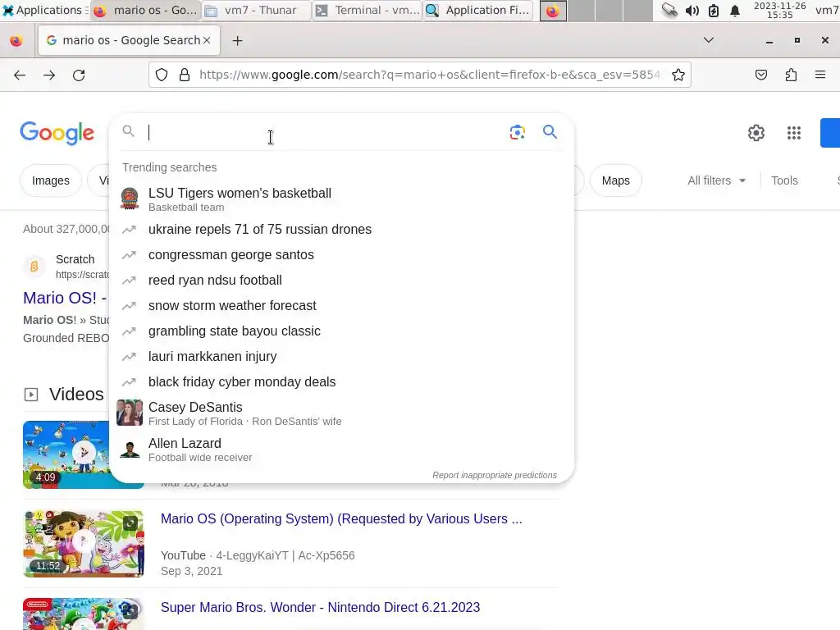Play the 11:52 video thumbnail
This screenshot has width=840, height=630.
tap(84, 543)
